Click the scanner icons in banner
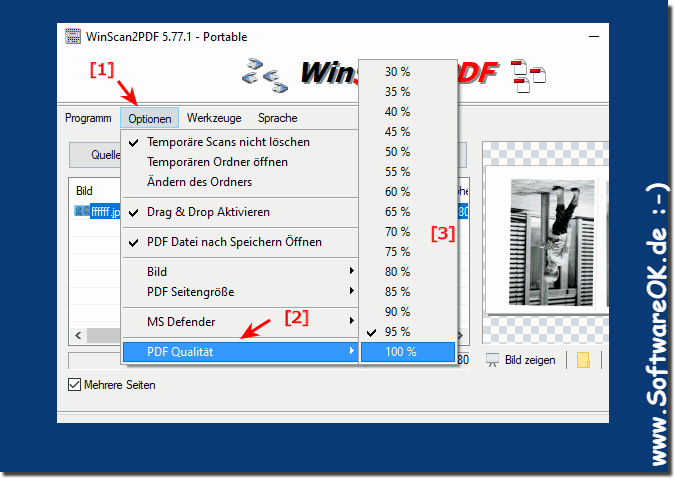Viewport: 675px width, 479px height. 264,75
